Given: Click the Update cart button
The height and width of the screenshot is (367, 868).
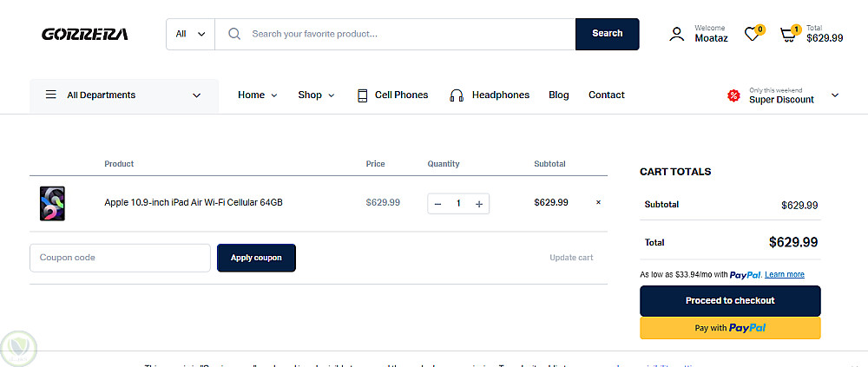Looking at the screenshot, I should tap(571, 258).
